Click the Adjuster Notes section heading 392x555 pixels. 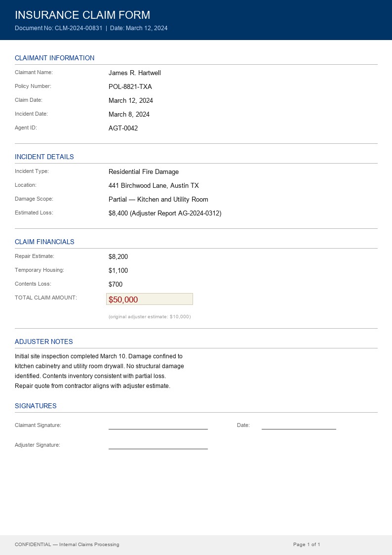tap(44, 342)
